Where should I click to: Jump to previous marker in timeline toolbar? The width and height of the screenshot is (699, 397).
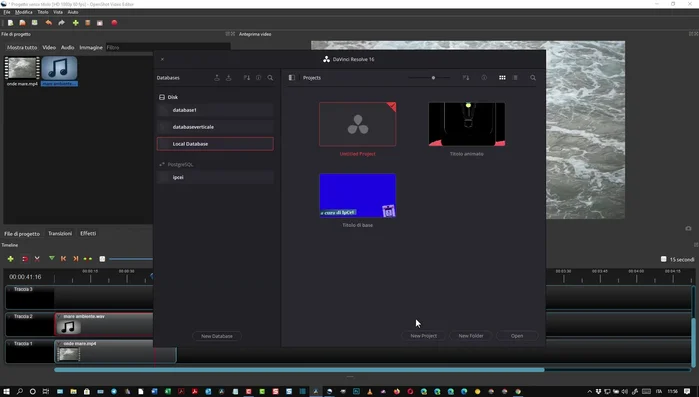tap(63, 259)
